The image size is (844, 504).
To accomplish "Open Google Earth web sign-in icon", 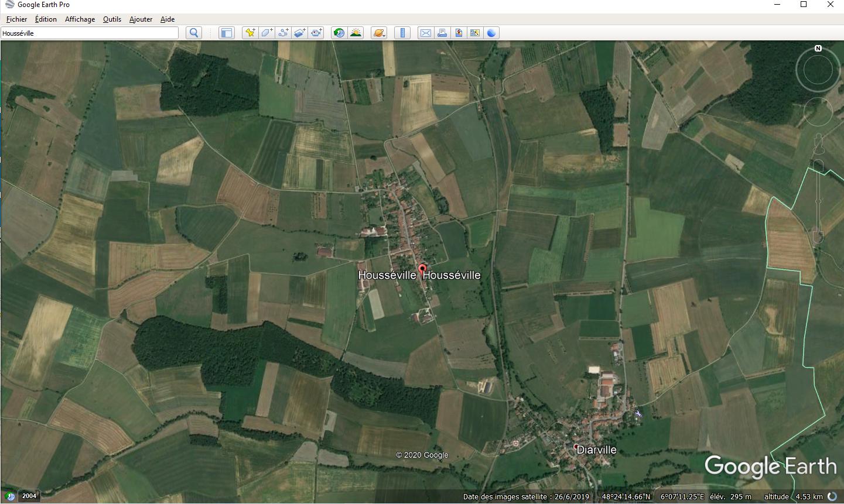I will point(491,33).
